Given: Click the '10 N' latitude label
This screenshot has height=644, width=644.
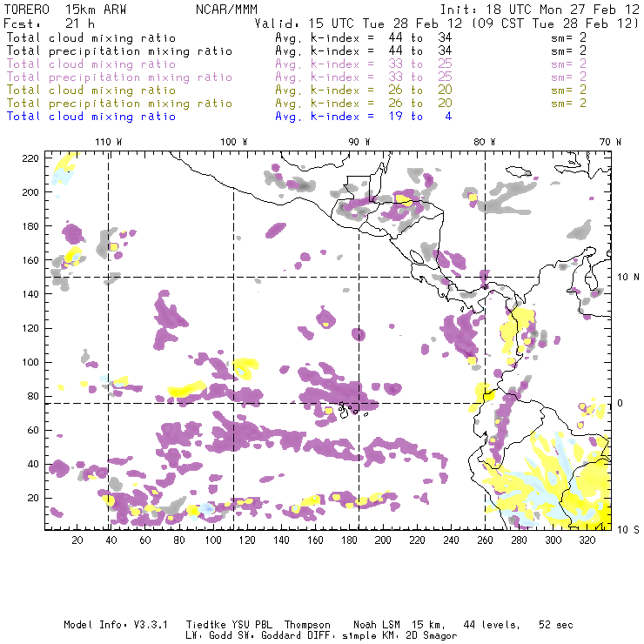Looking at the screenshot, I should coord(628,278).
